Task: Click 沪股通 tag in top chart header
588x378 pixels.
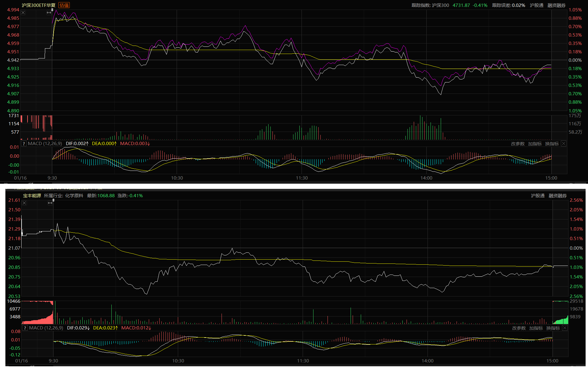Action: point(537,5)
